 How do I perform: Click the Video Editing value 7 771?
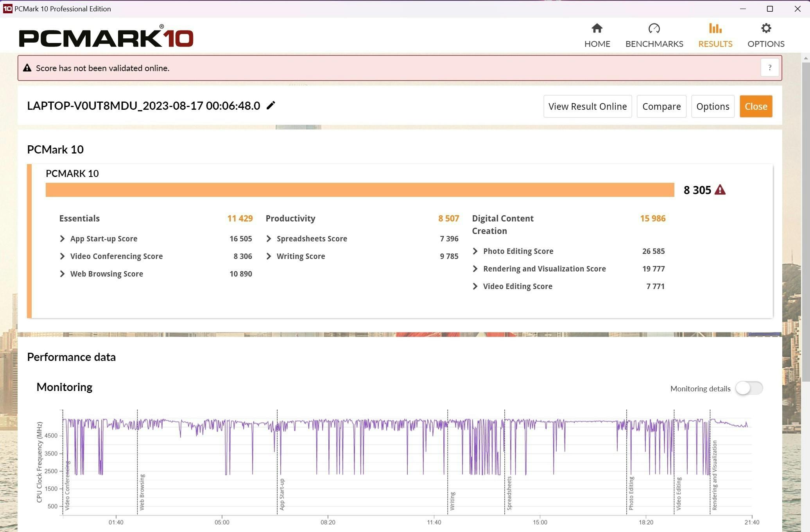656,286
